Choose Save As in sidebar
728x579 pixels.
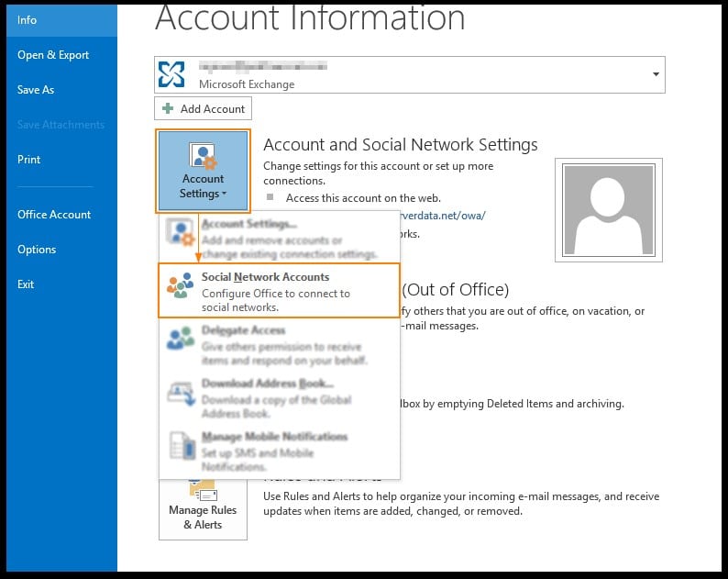[36, 90]
